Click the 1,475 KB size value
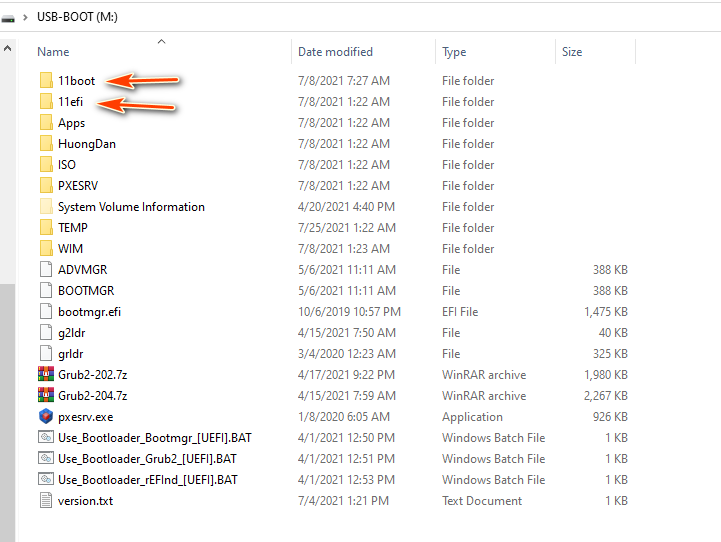 tap(606, 312)
